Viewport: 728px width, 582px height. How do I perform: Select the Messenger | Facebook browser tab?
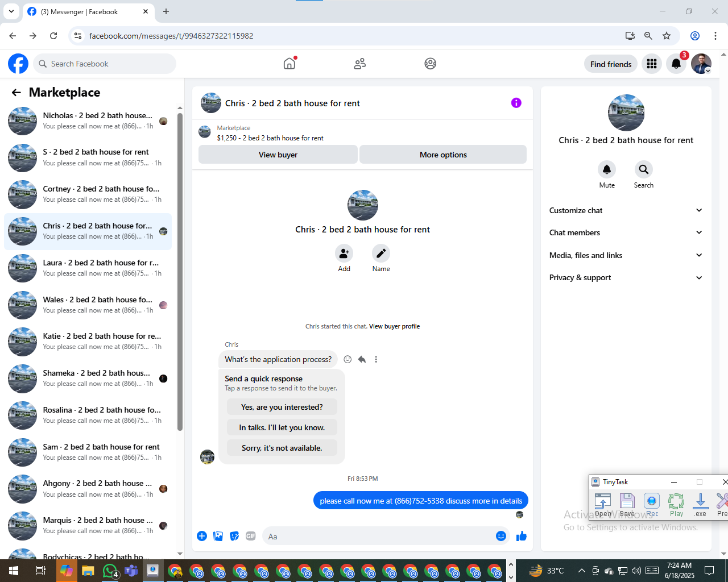(x=88, y=11)
